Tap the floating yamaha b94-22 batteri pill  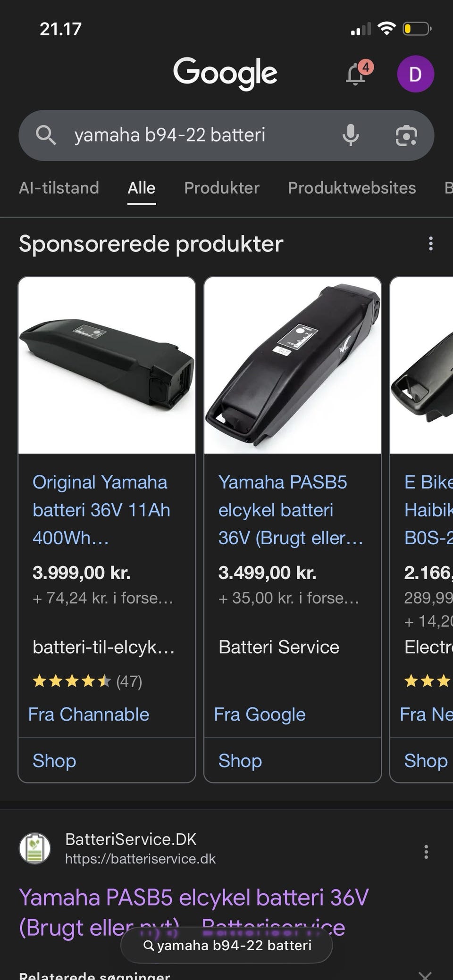click(x=226, y=945)
